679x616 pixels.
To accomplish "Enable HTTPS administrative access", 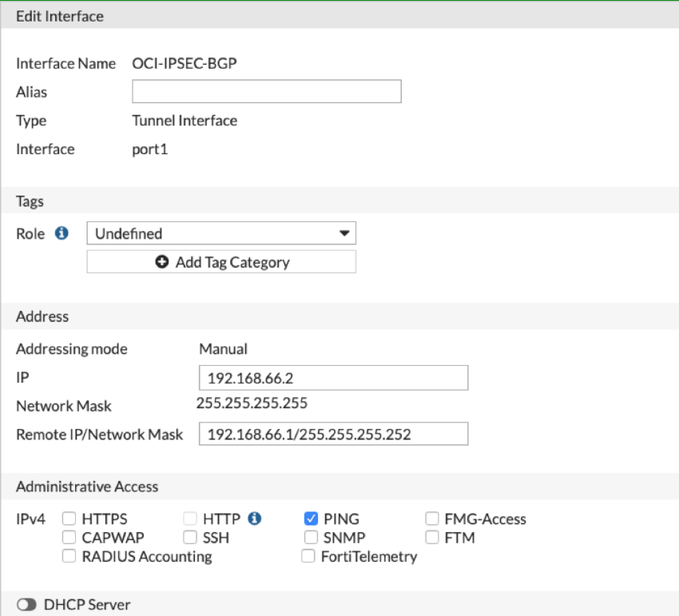I will coord(69,519).
